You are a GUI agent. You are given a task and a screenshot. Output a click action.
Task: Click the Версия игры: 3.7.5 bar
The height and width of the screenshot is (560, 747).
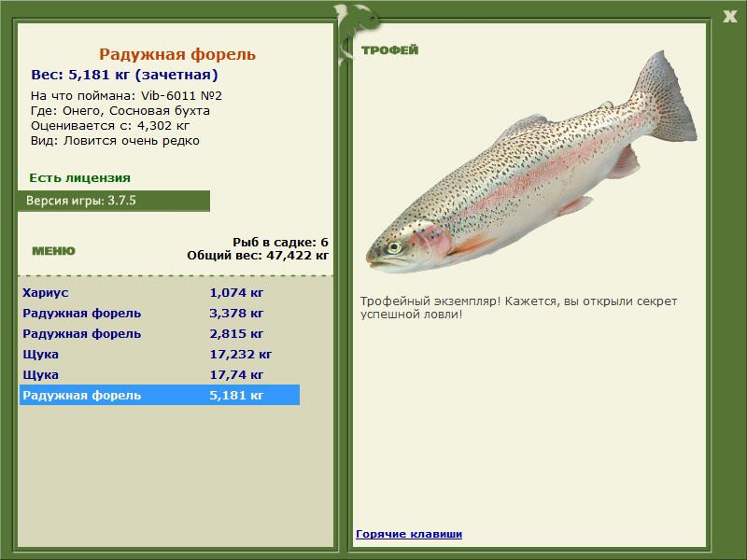[x=114, y=201]
